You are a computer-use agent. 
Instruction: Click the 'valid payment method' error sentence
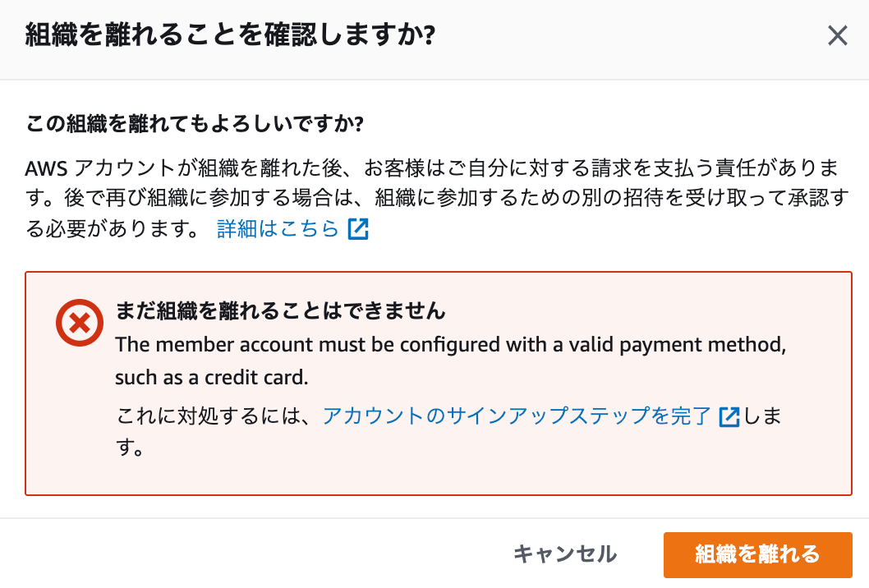pyautogui.click(x=451, y=345)
